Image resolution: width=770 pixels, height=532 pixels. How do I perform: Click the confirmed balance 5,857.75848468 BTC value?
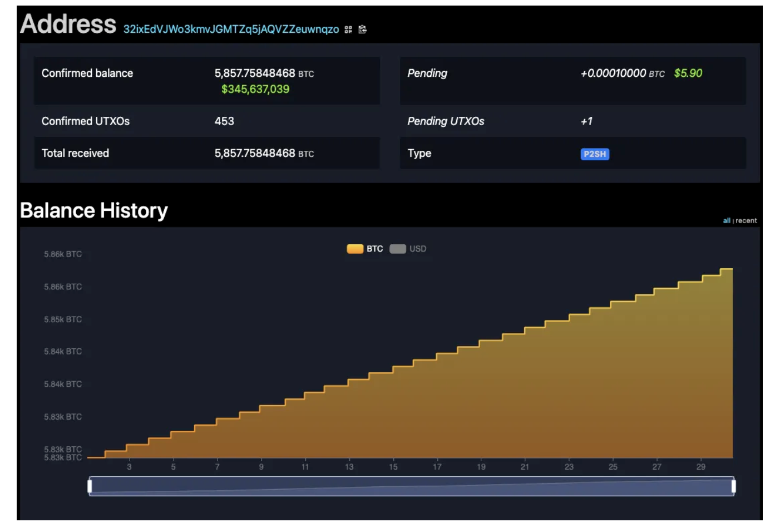tap(264, 73)
